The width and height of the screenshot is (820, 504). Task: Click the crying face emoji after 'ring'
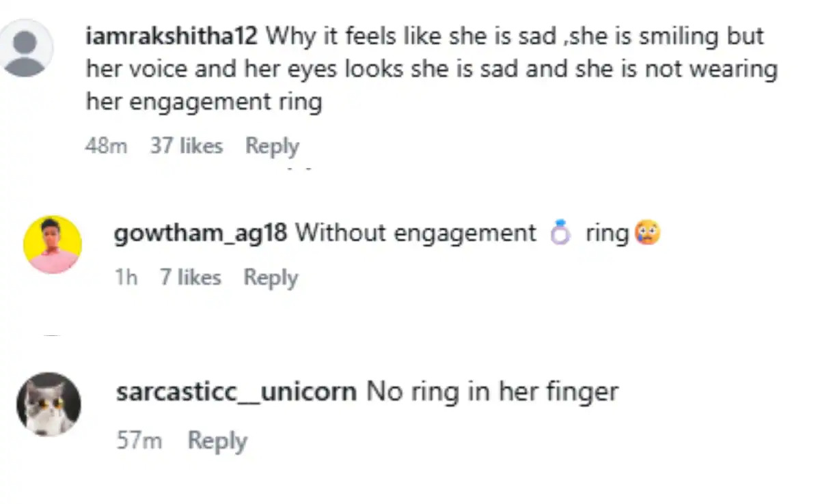[647, 234]
